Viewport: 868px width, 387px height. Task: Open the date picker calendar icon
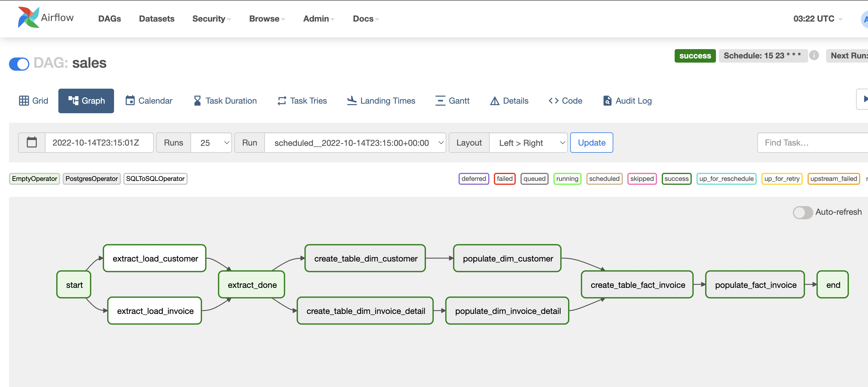32,143
